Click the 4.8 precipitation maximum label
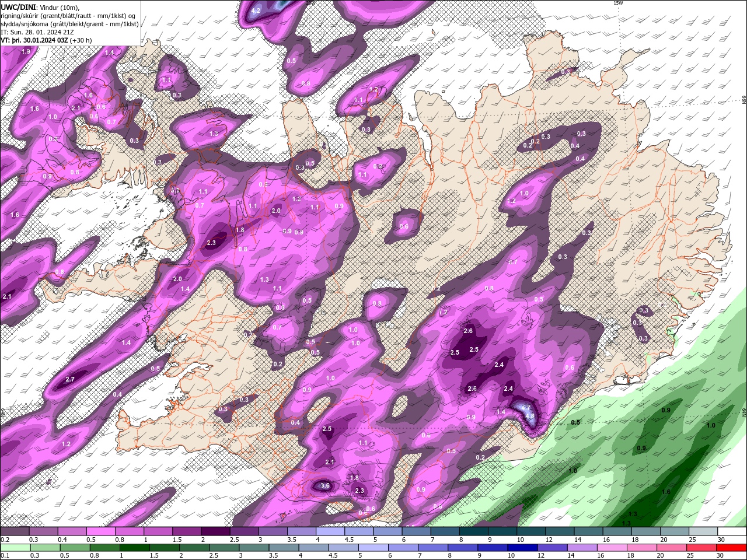The height and width of the screenshot is (560, 747). 530,416
